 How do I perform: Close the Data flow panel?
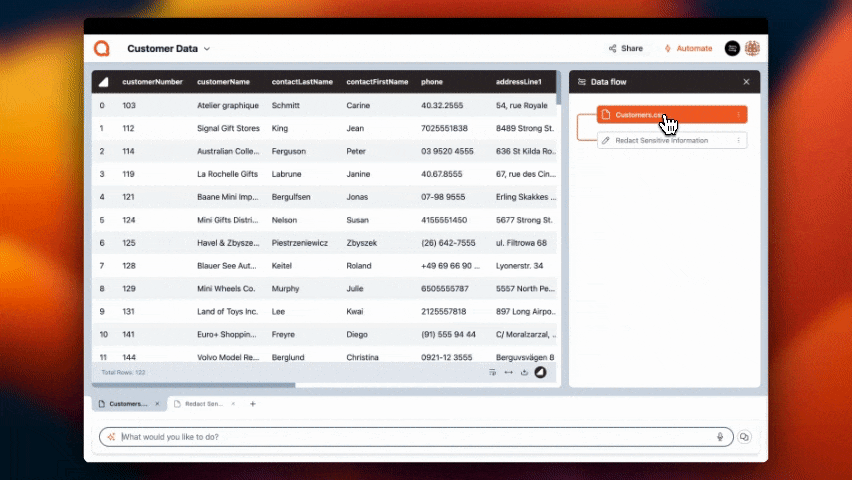(x=746, y=82)
